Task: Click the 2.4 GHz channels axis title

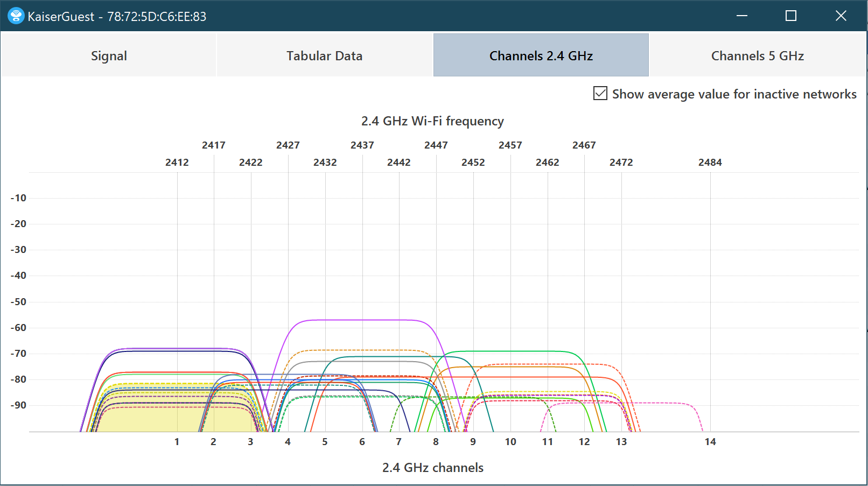Action: tap(432, 468)
